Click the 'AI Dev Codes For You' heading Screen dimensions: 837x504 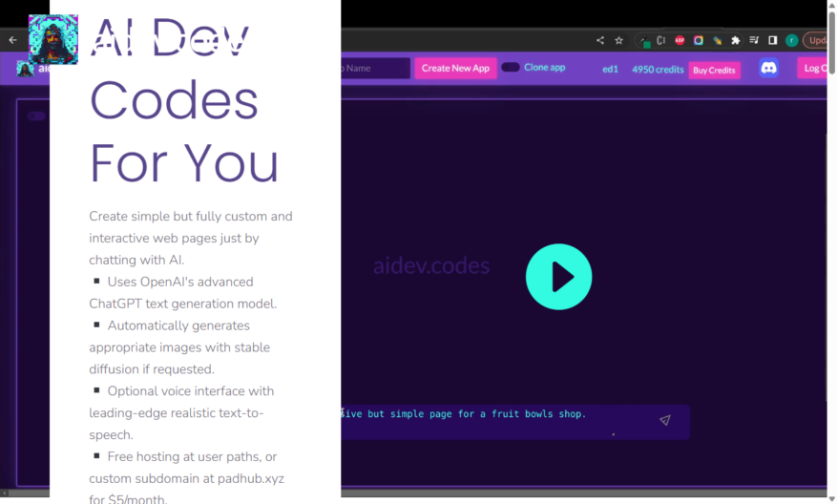click(x=184, y=100)
